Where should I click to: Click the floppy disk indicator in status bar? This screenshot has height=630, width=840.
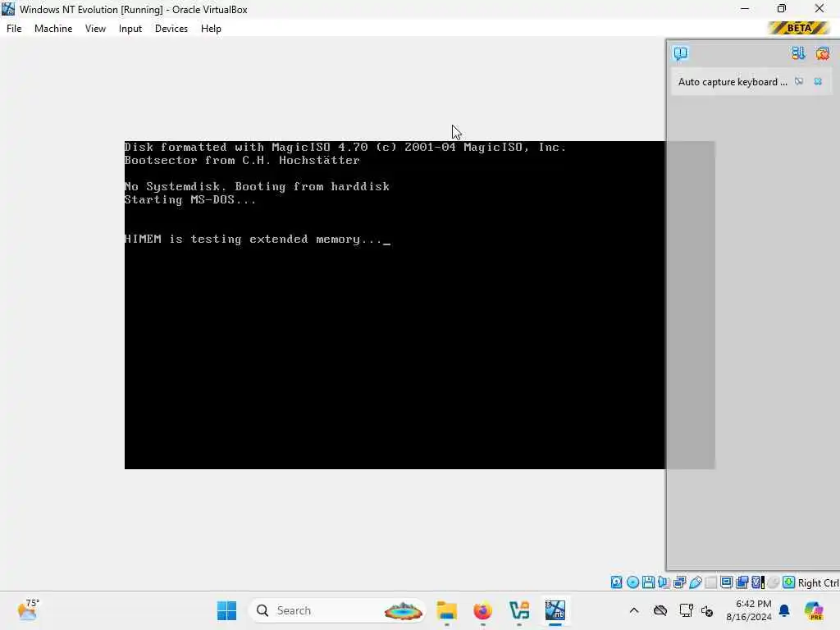648,582
